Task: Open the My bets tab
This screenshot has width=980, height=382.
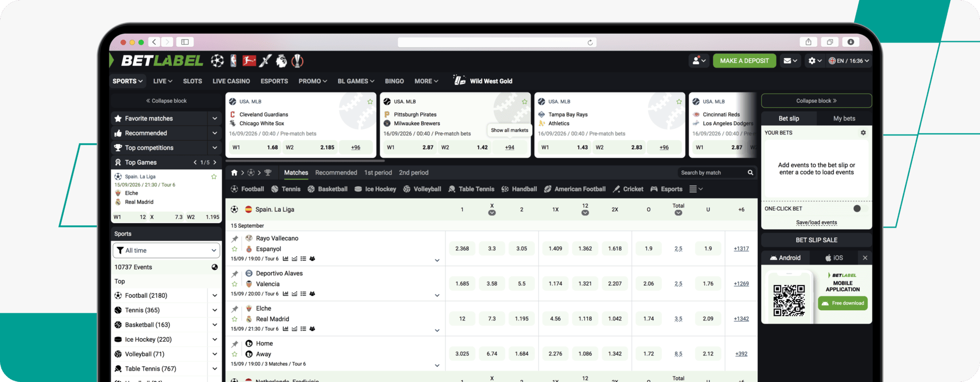Action: (x=844, y=119)
